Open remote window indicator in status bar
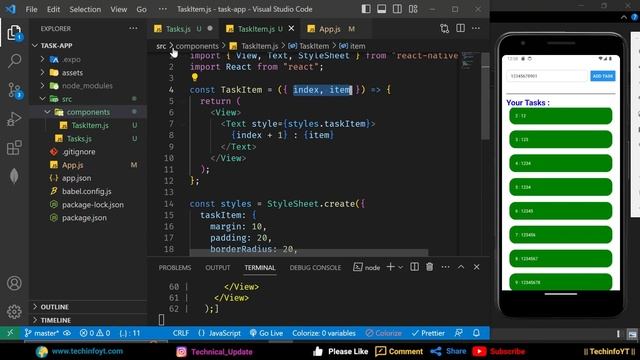The image size is (640, 360). coord(10,333)
